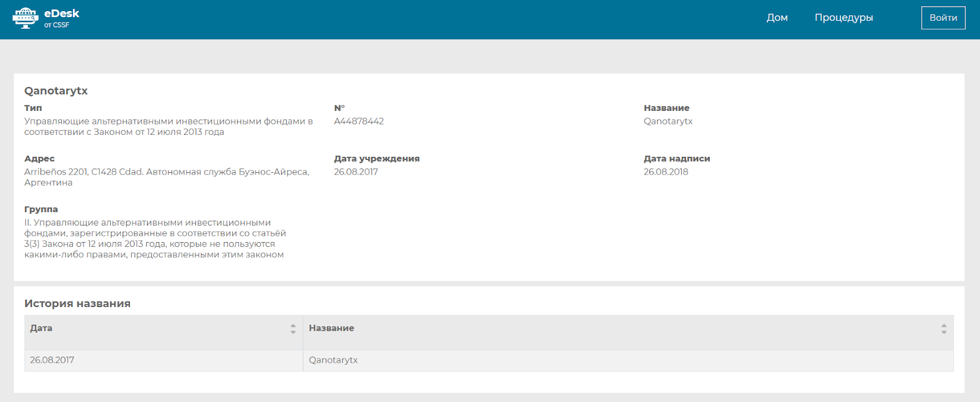
Task: Toggle sort arrows in Дата column
Action: click(x=293, y=329)
